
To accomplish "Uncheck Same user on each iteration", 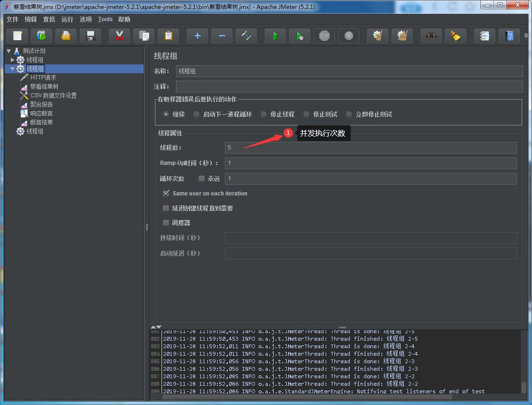I will click(x=166, y=193).
